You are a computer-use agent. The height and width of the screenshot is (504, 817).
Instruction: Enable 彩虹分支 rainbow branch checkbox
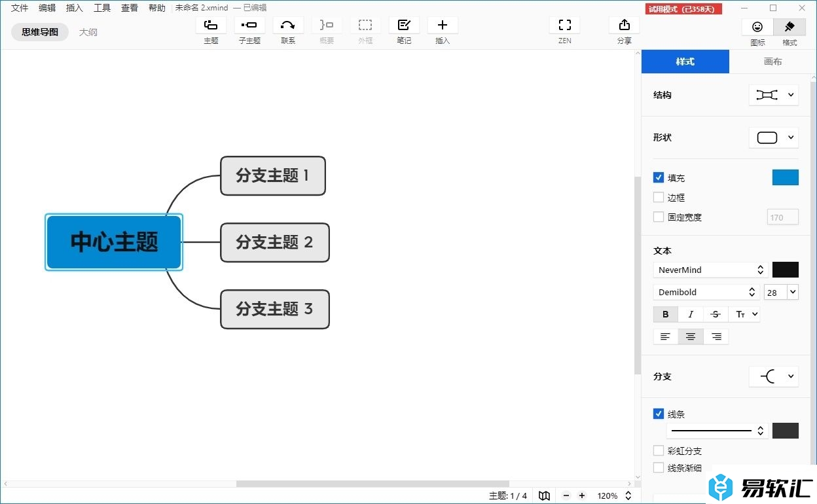pyautogui.click(x=659, y=450)
